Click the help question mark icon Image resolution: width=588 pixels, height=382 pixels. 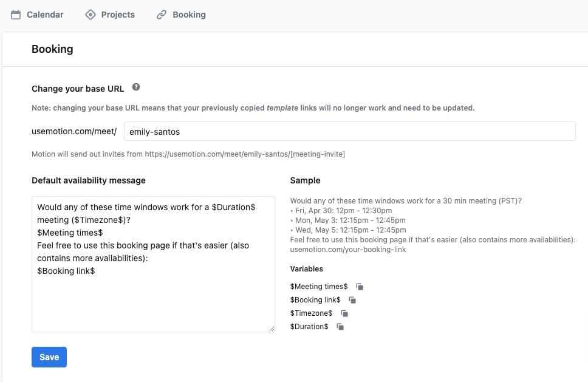coord(136,87)
